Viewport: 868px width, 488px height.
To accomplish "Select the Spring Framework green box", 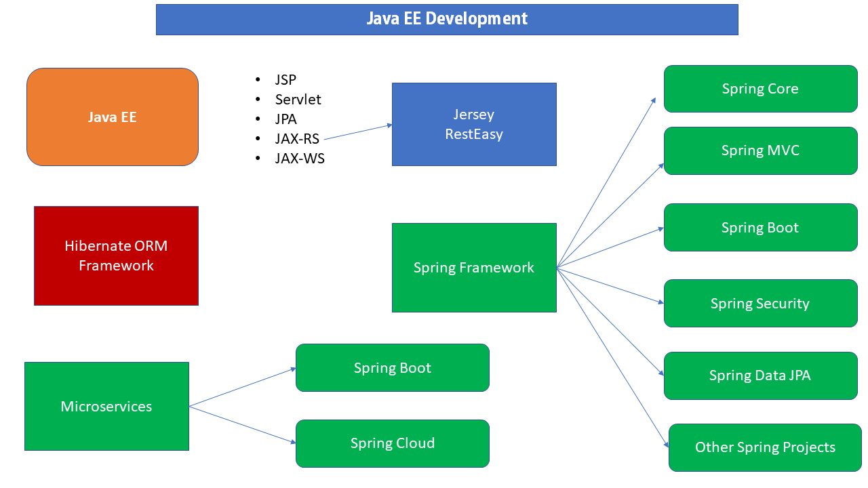I will tap(474, 267).
